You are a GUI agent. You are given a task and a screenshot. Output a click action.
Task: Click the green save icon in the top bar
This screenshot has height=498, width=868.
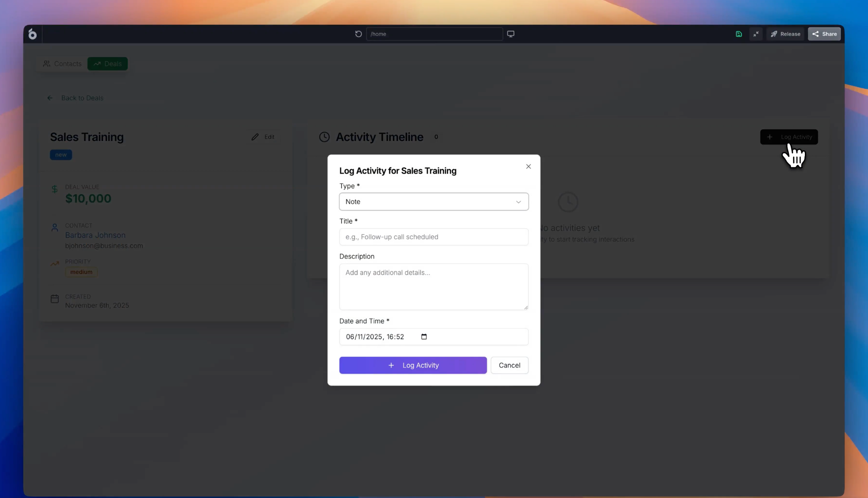(x=738, y=34)
